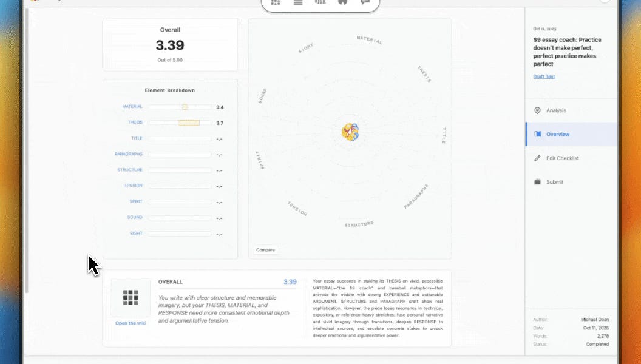
Task: Click the italic summary 'You write with clear structure'
Action: (x=223, y=309)
